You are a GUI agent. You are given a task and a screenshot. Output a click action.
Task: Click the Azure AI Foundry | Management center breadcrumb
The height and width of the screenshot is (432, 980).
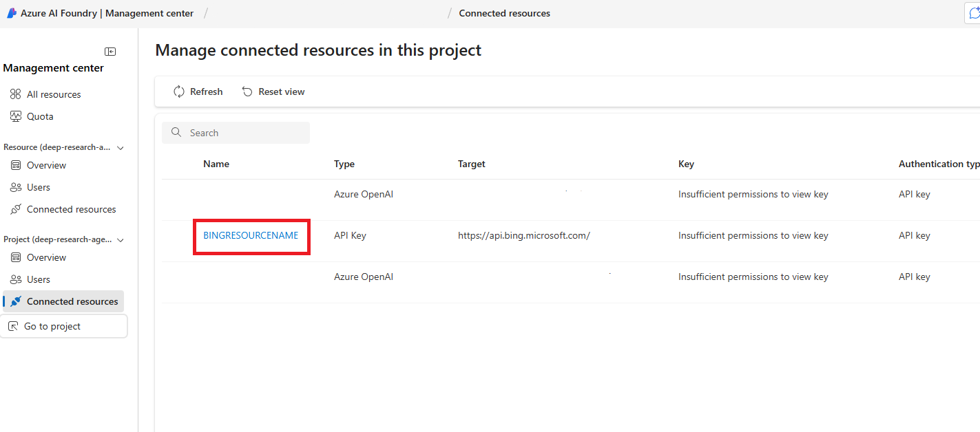[107, 13]
